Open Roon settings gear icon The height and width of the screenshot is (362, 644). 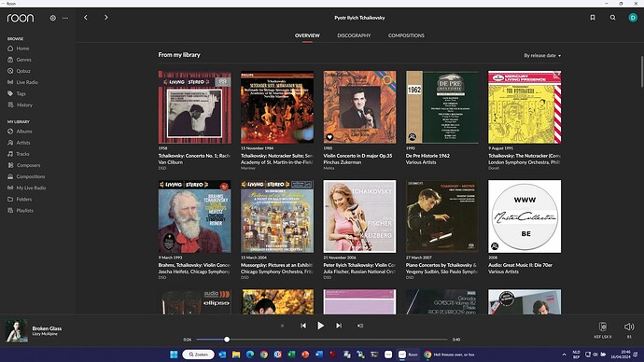coord(52,18)
